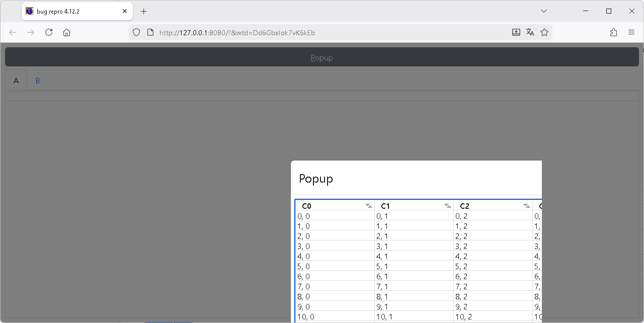The image size is (644, 323).
Task: Open the Firefox application menu
Action: 631,32
